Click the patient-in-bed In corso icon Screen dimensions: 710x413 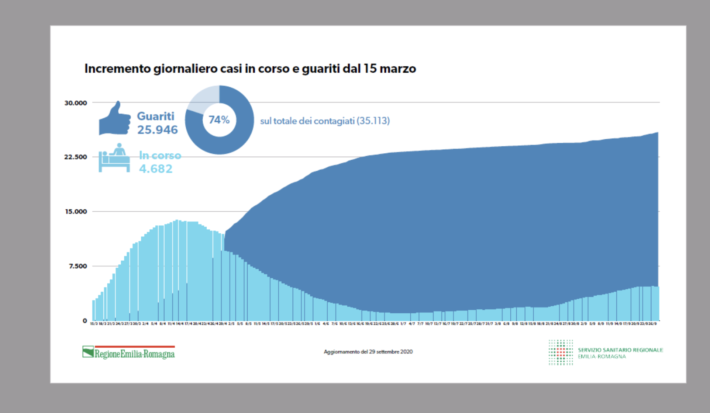click(115, 158)
